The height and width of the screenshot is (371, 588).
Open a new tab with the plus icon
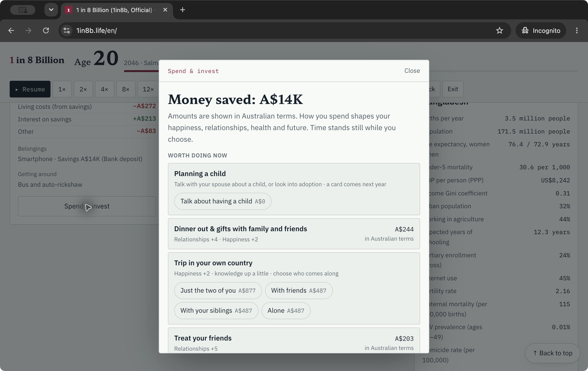pyautogui.click(x=182, y=10)
